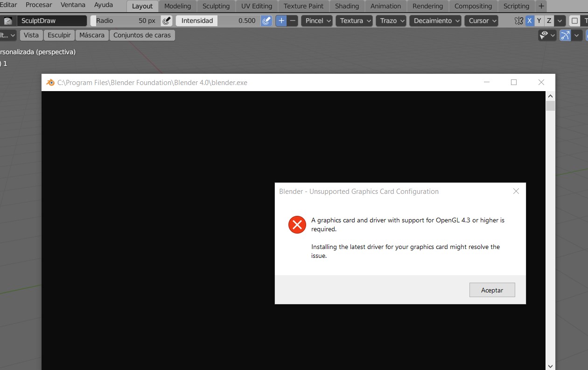Close the Unsupported Graphics Card dialog
This screenshot has width=588, height=370.
pos(516,191)
